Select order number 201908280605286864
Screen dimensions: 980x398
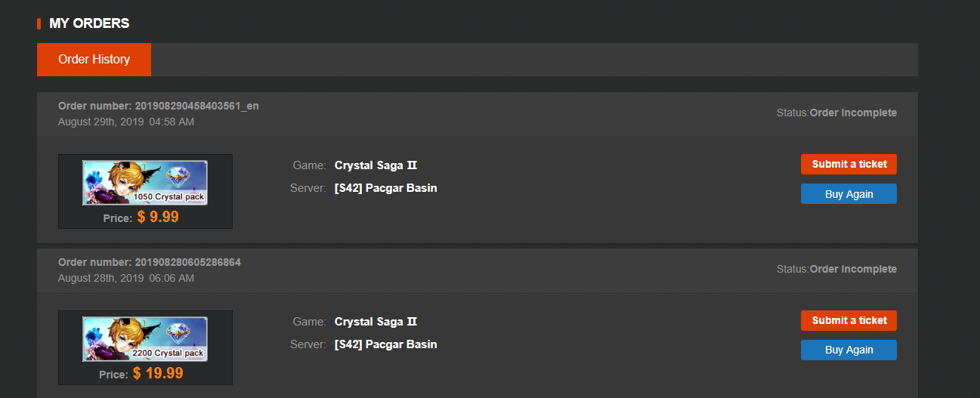187,263
